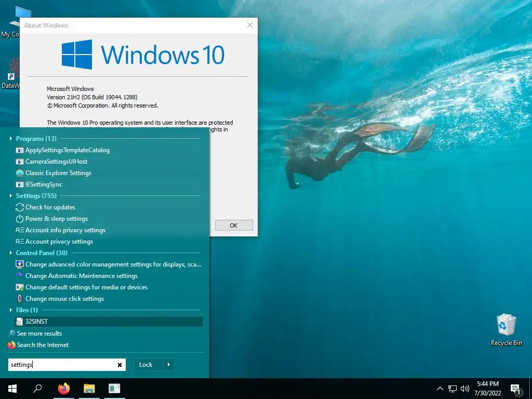The height and width of the screenshot is (399, 532).
Task: Click the Settings (755) header text
Action: tap(36, 196)
